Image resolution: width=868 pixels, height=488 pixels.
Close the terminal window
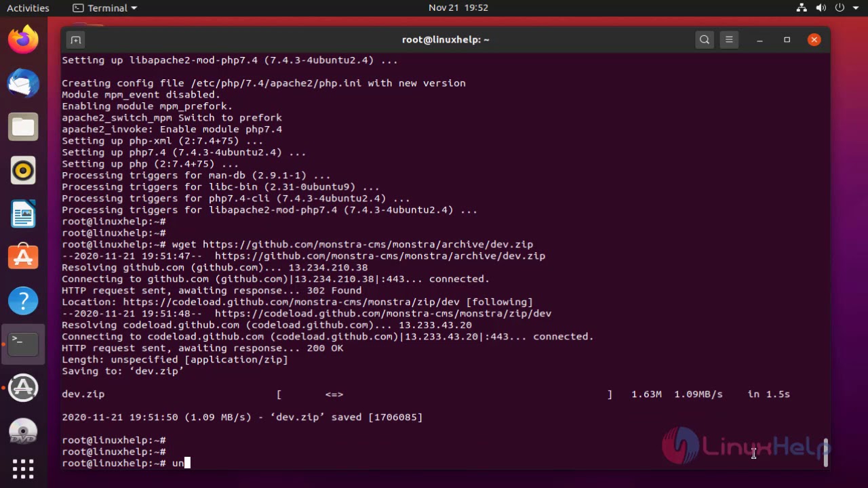point(814,40)
